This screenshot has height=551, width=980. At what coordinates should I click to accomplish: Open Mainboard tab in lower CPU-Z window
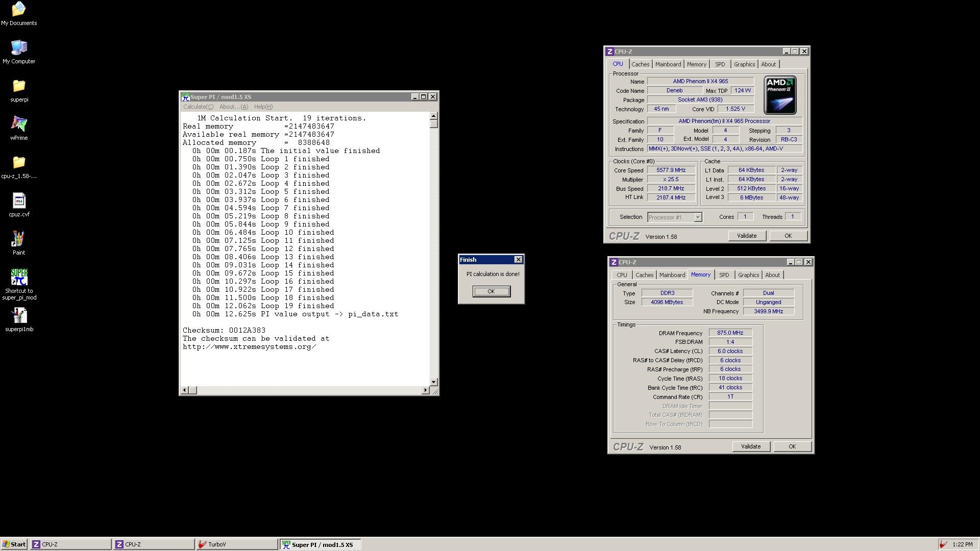672,275
